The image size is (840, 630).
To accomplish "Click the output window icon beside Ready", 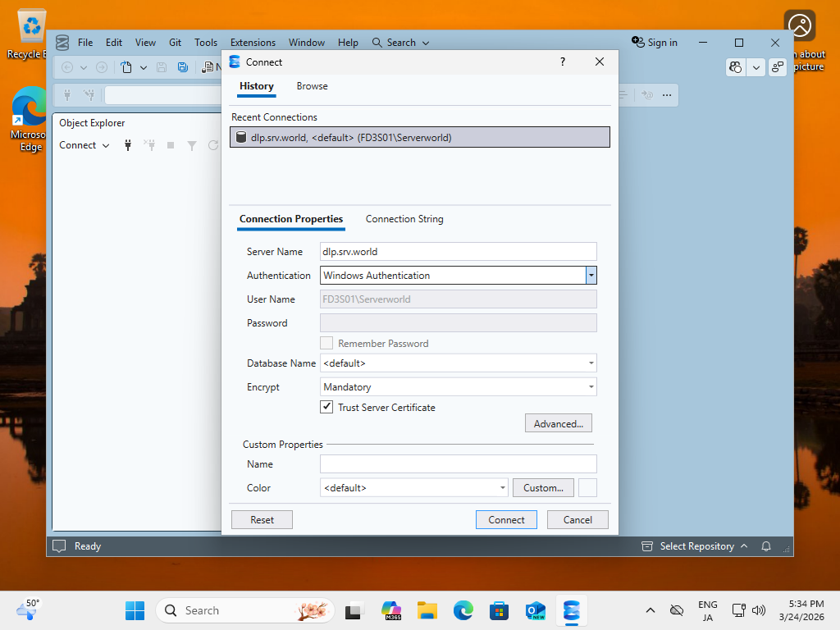I will pyautogui.click(x=59, y=546).
